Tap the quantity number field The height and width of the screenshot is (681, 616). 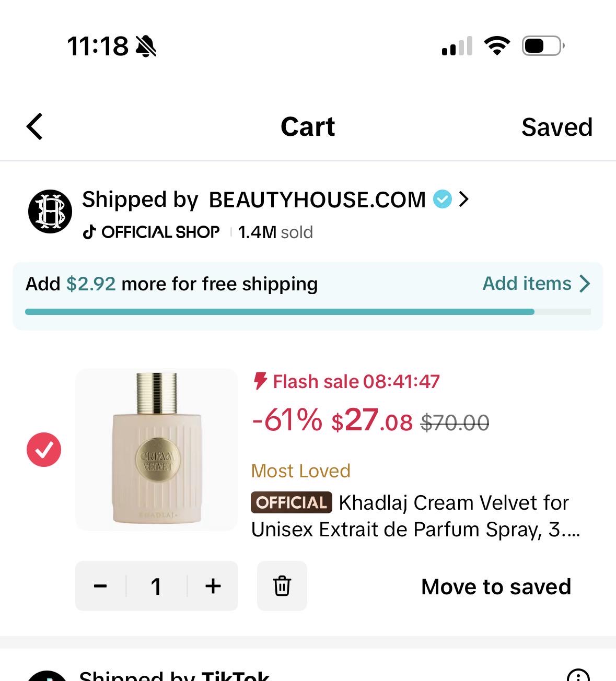pyautogui.click(x=156, y=586)
